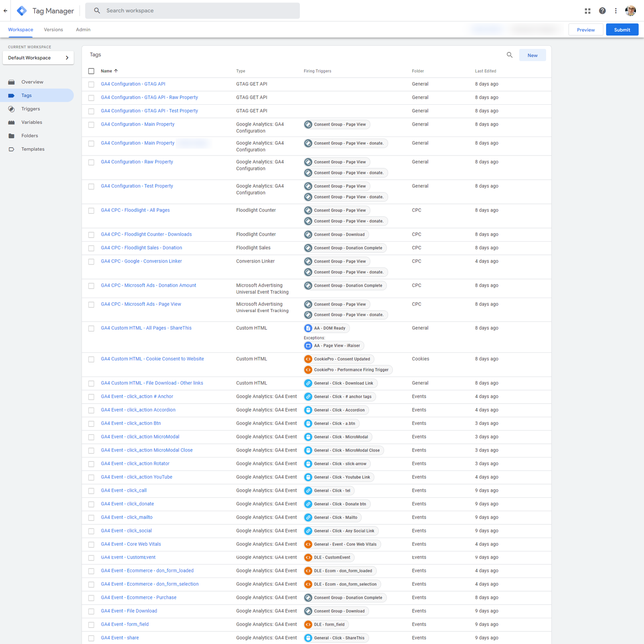Click the Folders sidebar icon
The width and height of the screenshot is (644, 644).
[11, 136]
